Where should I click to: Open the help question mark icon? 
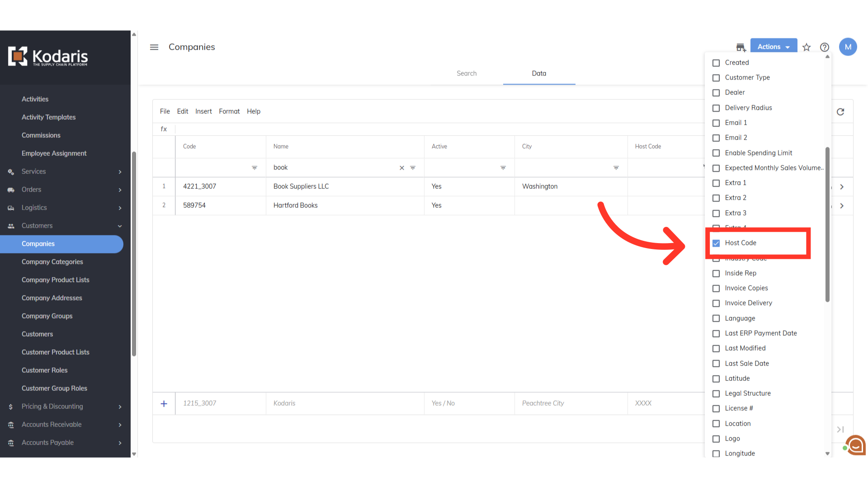[x=825, y=47]
